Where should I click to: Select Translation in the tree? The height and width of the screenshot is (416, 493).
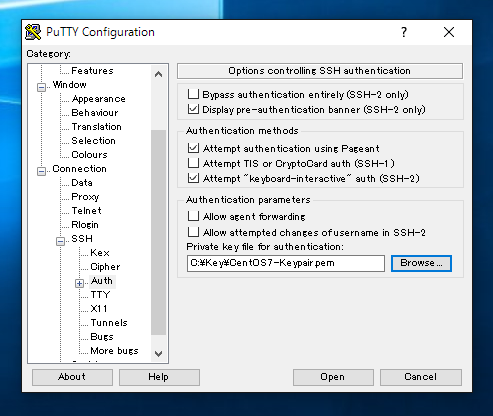tap(97, 127)
